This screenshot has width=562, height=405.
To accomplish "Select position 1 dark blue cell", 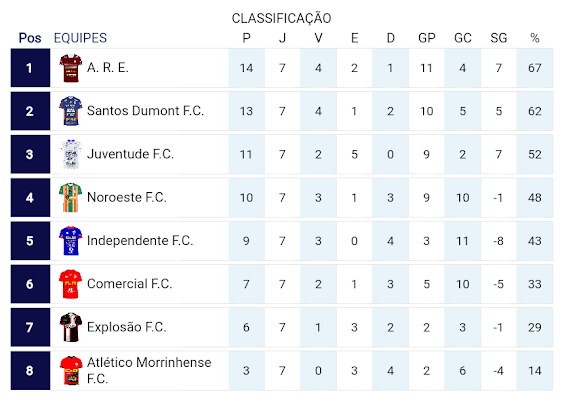I will coord(30,68).
